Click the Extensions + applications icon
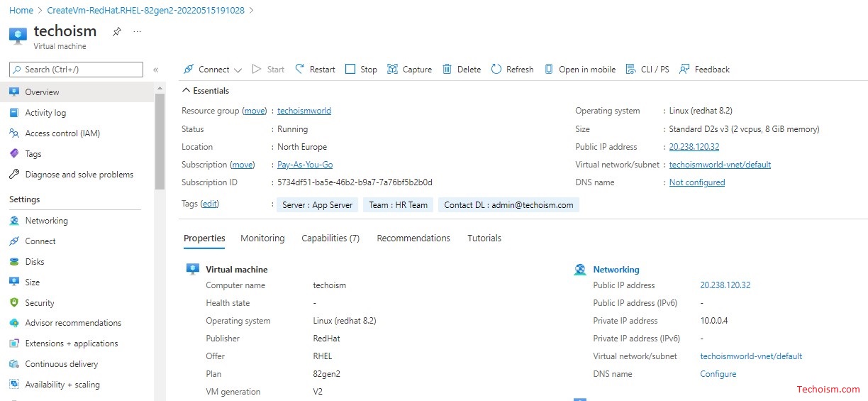This screenshot has height=401, width=868. pos(13,344)
